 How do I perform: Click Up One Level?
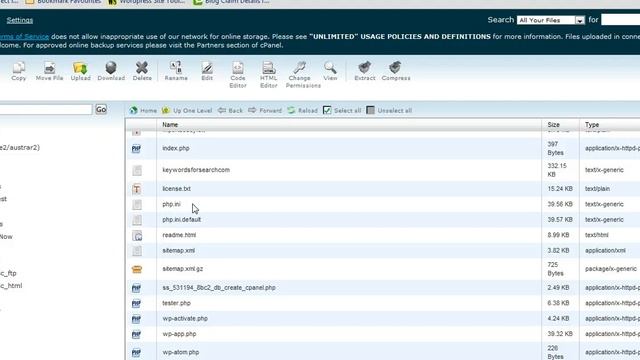[187, 110]
